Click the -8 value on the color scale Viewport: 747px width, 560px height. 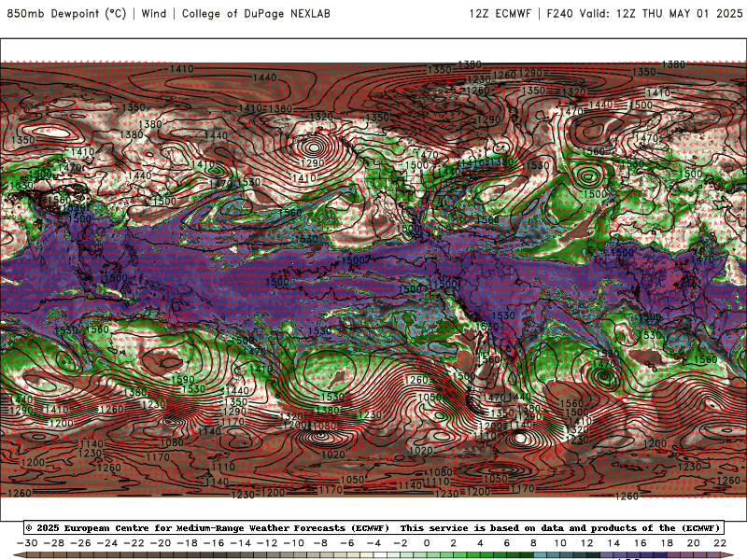[320, 543]
